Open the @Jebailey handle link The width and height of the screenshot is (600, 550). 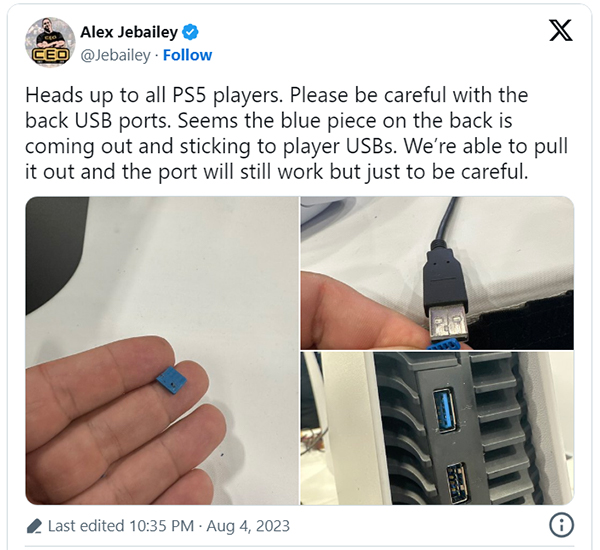coord(115,55)
